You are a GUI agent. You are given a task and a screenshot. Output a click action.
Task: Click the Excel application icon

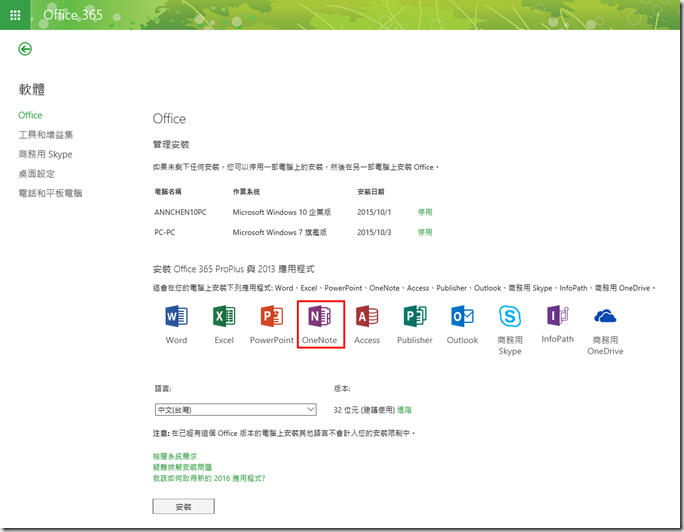coord(224,318)
